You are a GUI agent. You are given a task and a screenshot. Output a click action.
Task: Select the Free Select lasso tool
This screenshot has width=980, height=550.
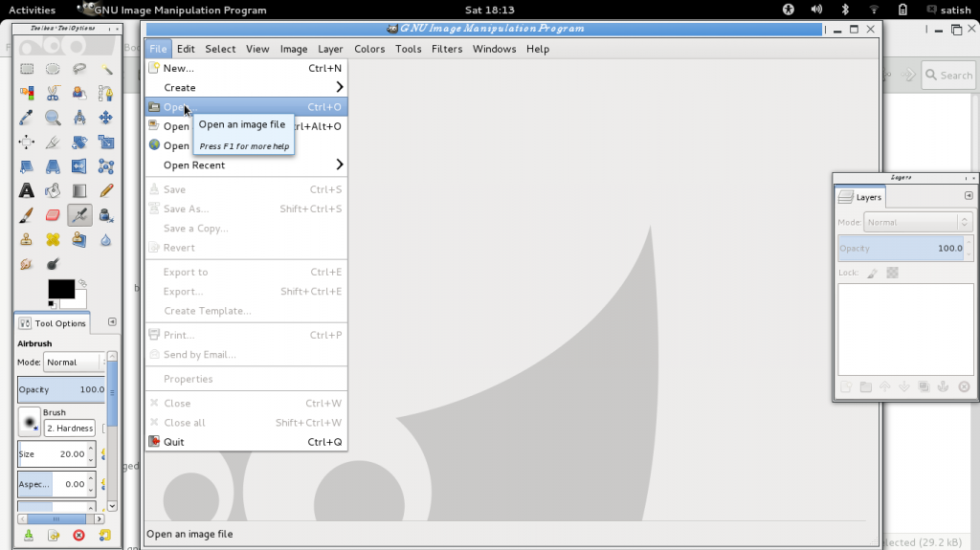(x=79, y=69)
